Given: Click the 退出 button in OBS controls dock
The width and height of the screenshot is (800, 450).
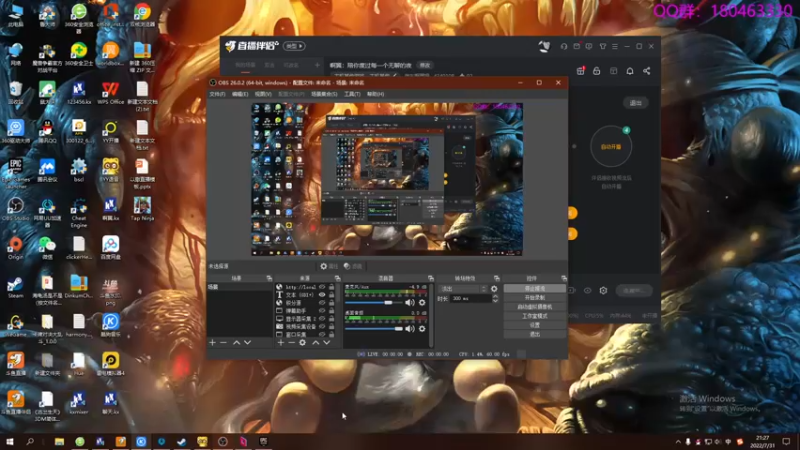Looking at the screenshot, I should coord(535,334).
